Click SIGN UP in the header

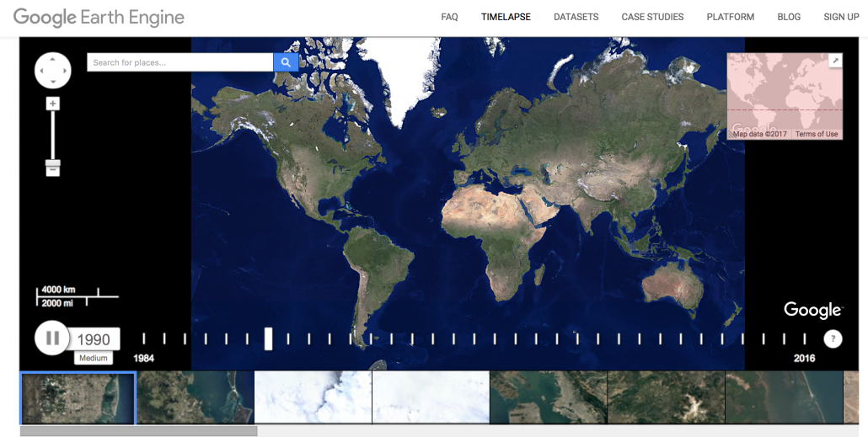841,17
